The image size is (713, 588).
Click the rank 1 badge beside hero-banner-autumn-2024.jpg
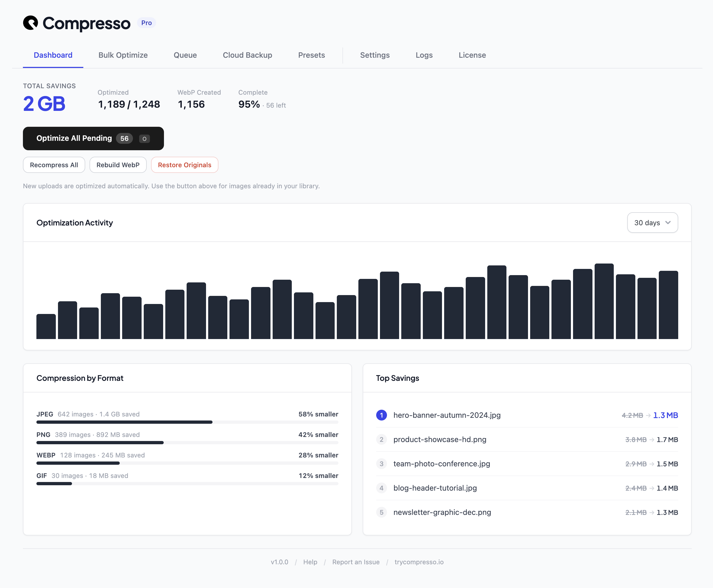click(x=382, y=415)
